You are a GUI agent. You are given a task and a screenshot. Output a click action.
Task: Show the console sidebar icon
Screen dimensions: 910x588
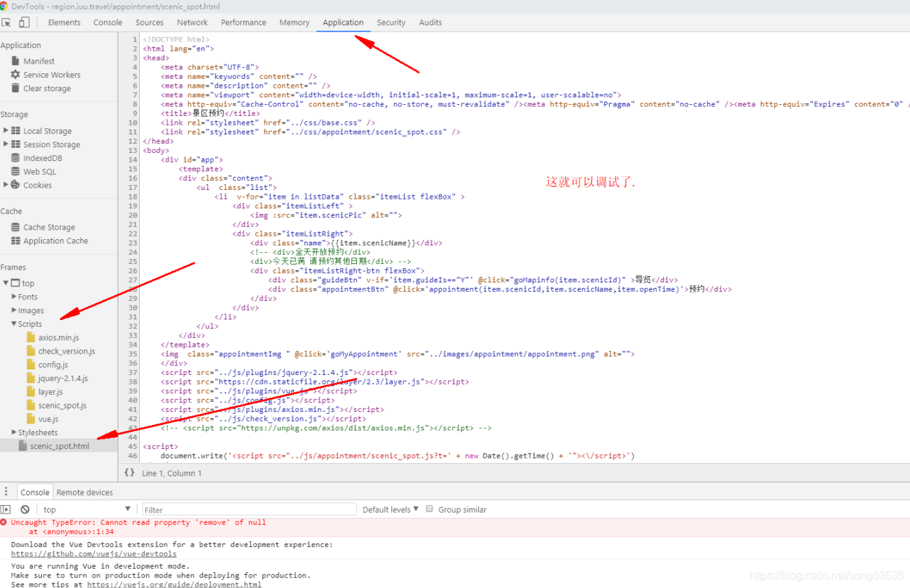pos(7,509)
